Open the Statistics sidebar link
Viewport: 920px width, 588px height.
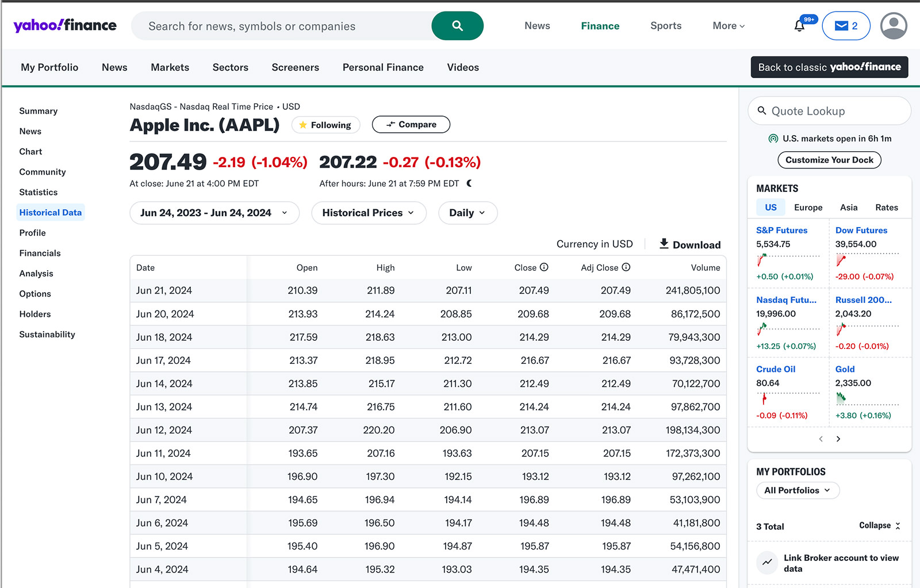point(39,192)
